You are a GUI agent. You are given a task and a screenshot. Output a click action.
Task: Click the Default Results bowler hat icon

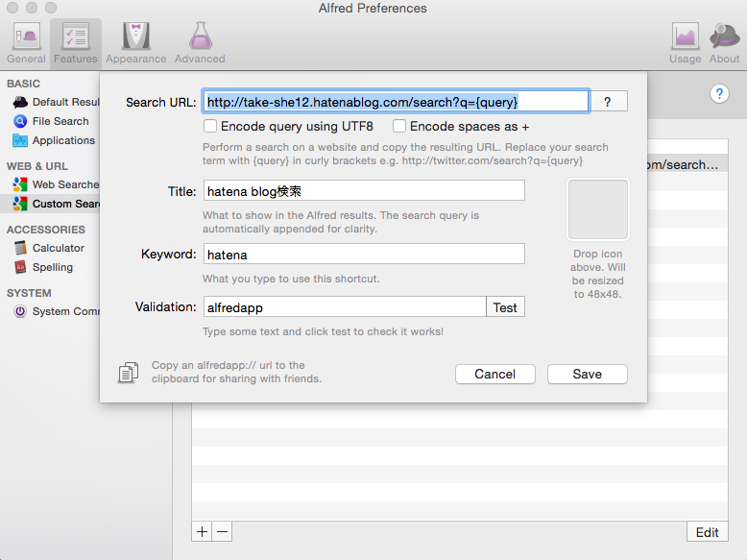point(20,102)
